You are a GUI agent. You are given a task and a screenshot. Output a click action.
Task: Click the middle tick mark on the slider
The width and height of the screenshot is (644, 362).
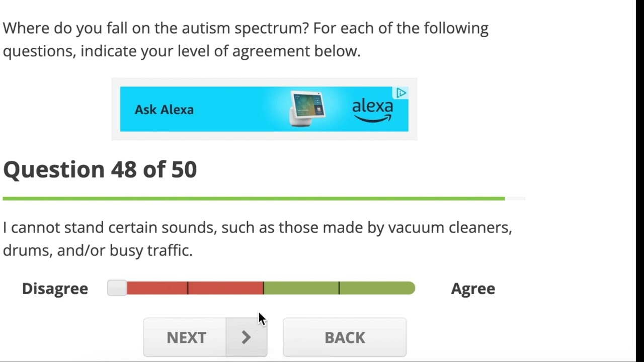tap(263, 288)
